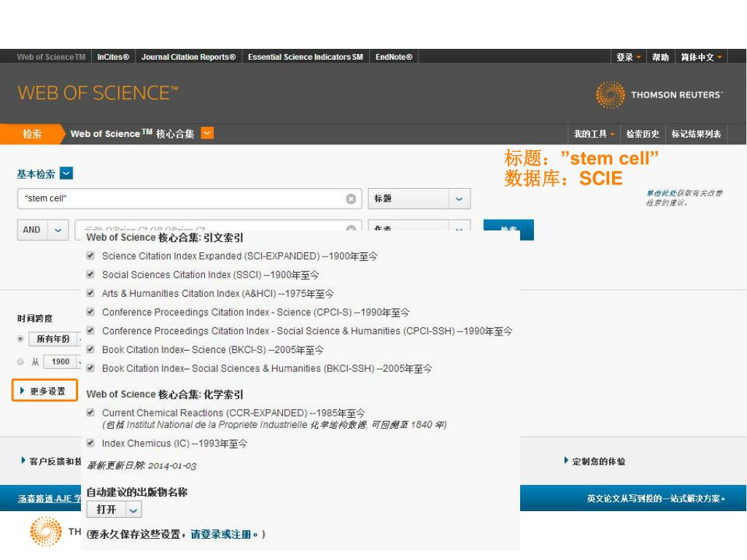Select the 所有年份 radio button
The image size is (747, 560).
[20, 339]
